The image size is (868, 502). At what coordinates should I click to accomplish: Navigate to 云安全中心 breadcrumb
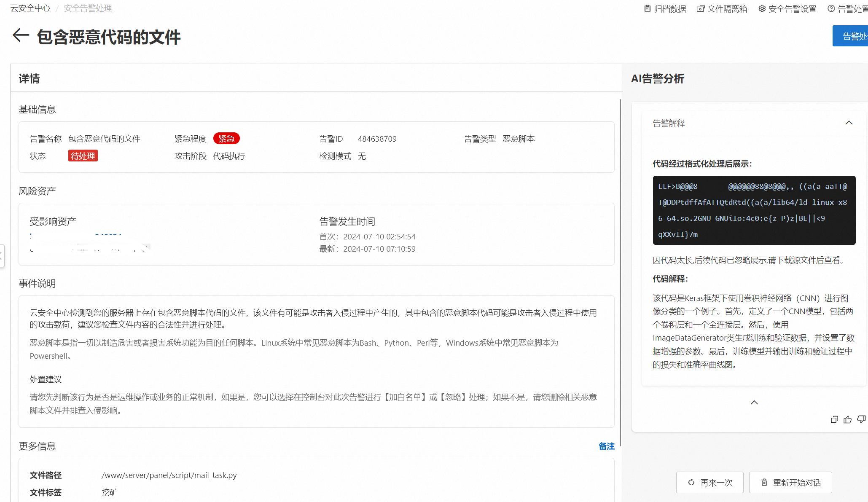pyautogui.click(x=30, y=8)
